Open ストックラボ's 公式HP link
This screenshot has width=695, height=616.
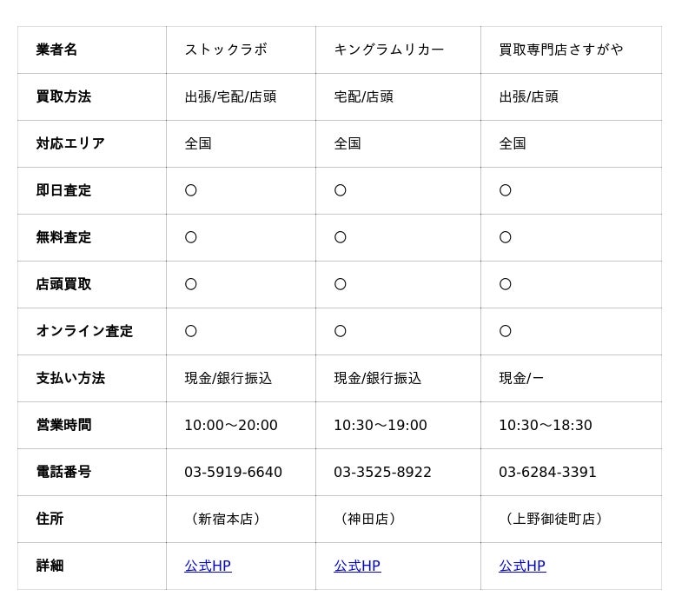[208, 566]
